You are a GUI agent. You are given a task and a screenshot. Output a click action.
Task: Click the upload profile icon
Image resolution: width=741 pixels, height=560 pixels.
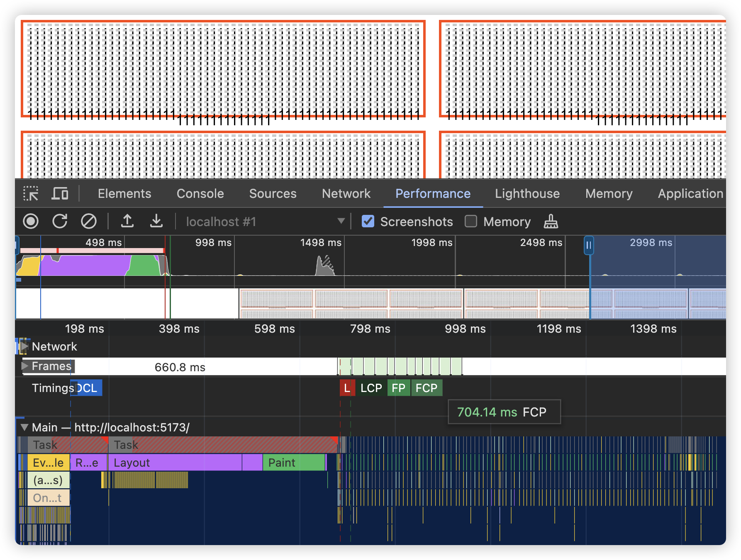point(127,222)
